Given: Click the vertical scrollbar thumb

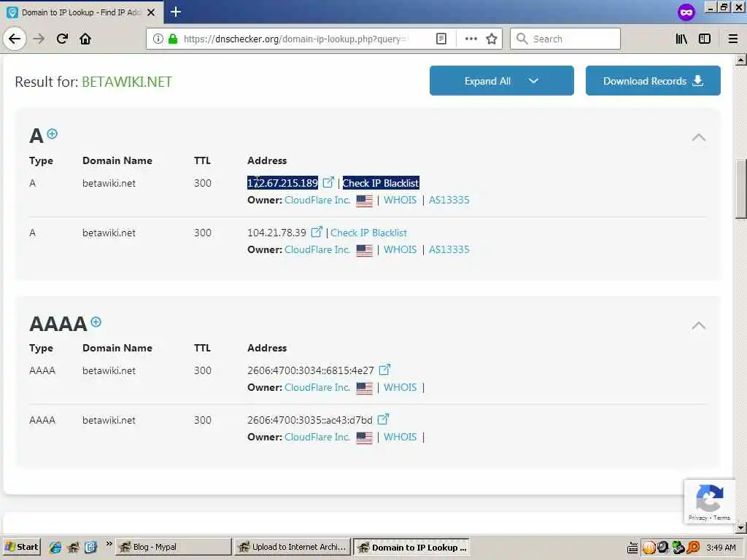Looking at the screenshot, I should [741, 189].
